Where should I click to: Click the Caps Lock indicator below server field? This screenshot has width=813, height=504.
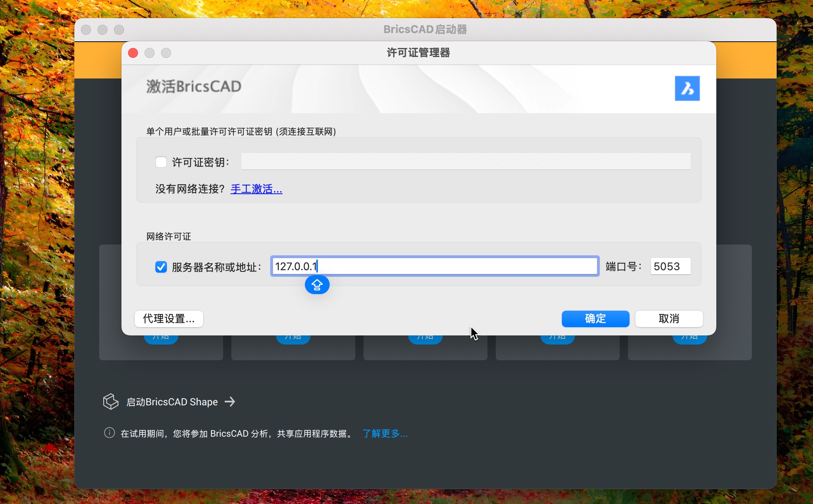click(x=317, y=285)
